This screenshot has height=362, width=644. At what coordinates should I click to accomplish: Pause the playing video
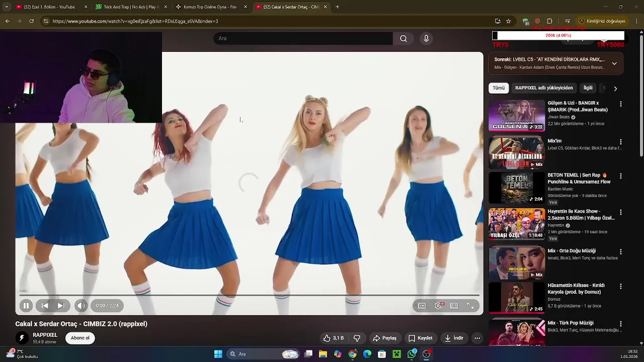[x=26, y=305]
